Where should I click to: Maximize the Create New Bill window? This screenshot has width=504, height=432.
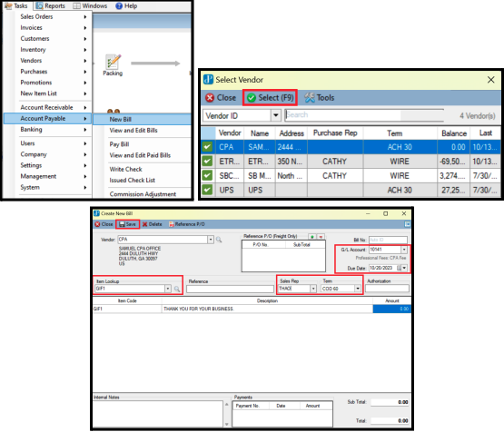click(x=386, y=213)
